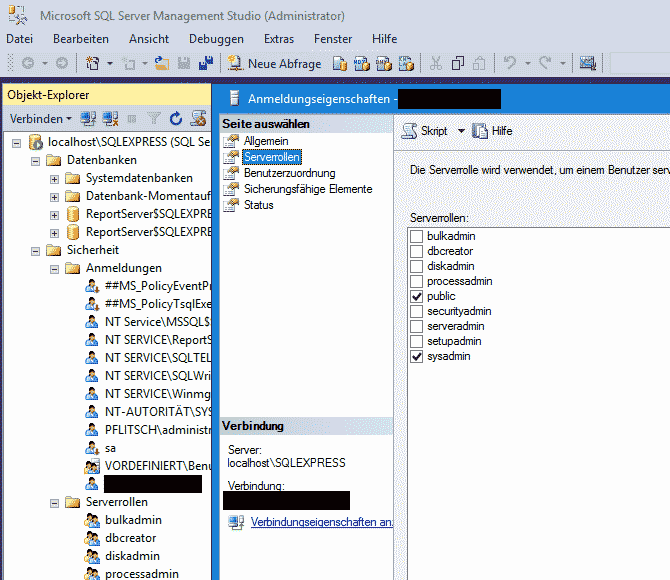The width and height of the screenshot is (670, 580).
Task: Select the sa login in tree
Action: (x=110, y=448)
